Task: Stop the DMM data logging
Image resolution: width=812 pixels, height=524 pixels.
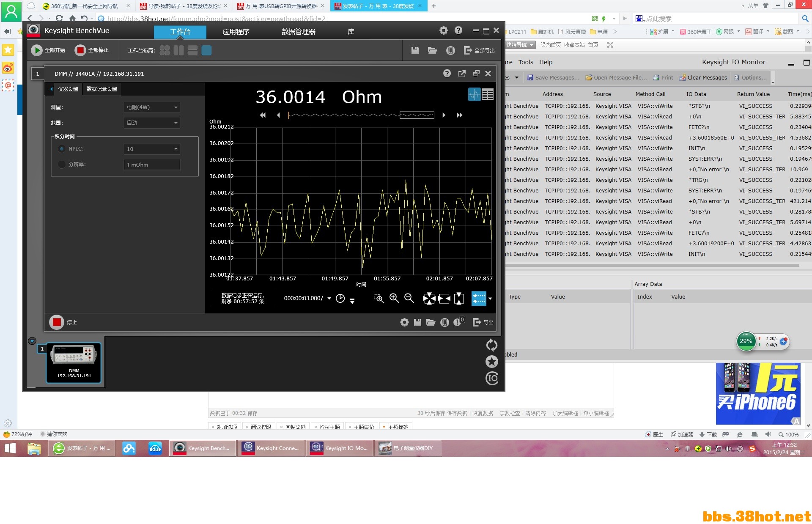Action: click(63, 322)
